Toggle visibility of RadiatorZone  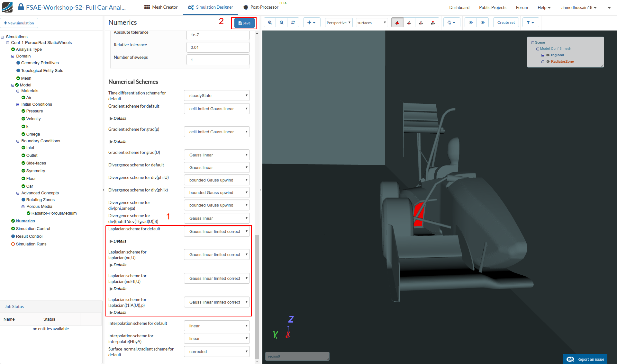point(548,61)
